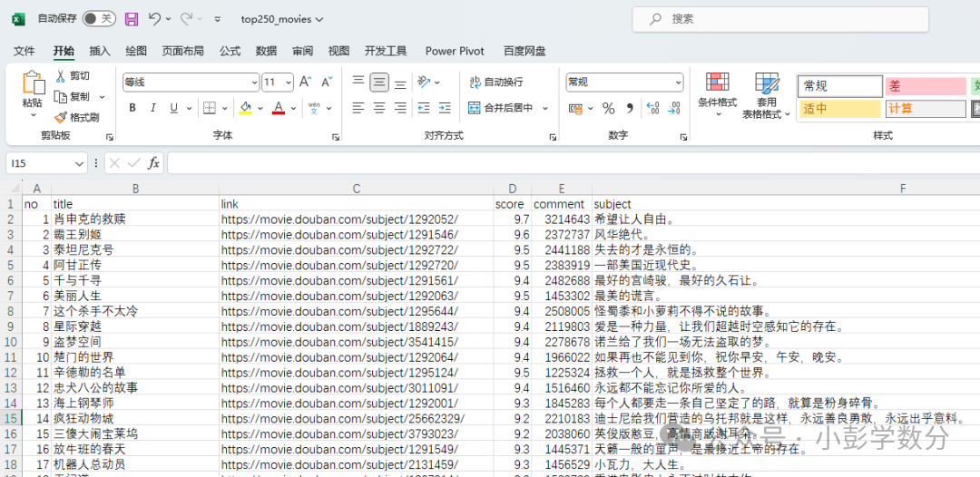Viewport: 980px width, 477px height.
Task: Open the 文件 File tab
Action: (24, 51)
